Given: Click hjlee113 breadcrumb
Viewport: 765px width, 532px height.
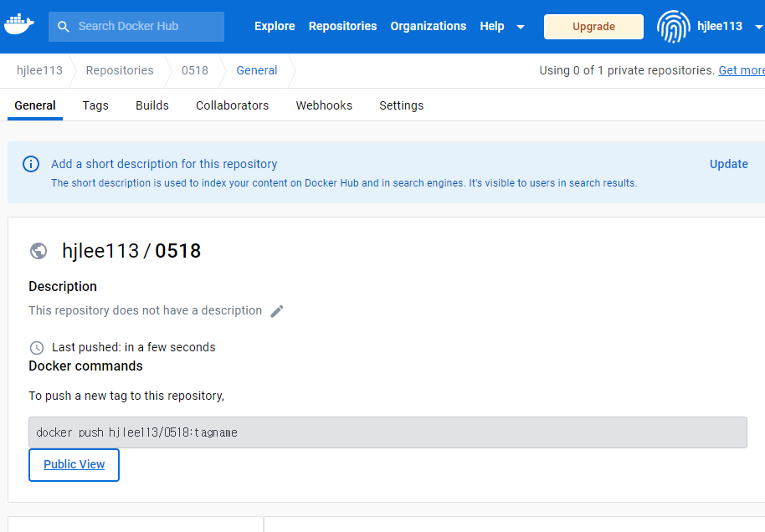Looking at the screenshot, I should (39, 71).
